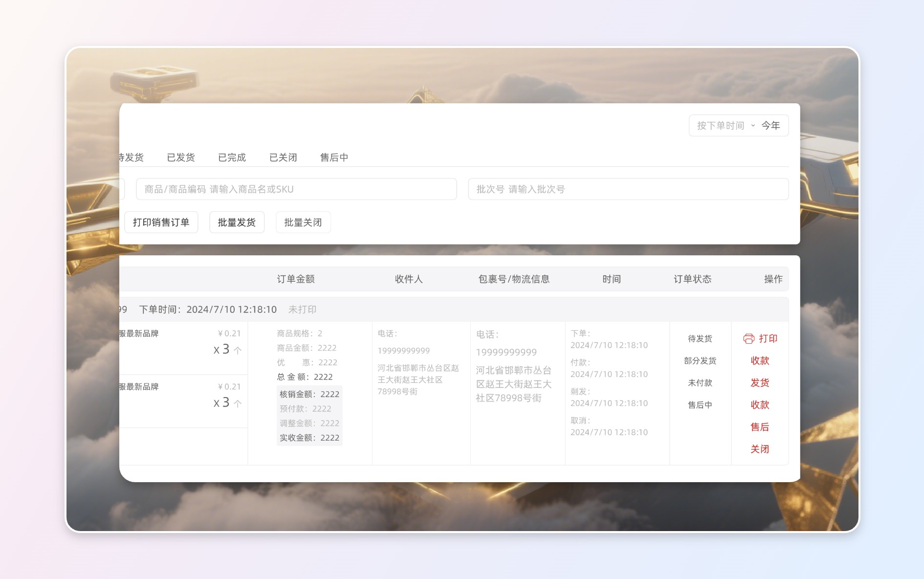The height and width of the screenshot is (579, 924).
Task: Click the up arrow beside the second product's quantity
Action: [x=238, y=403]
